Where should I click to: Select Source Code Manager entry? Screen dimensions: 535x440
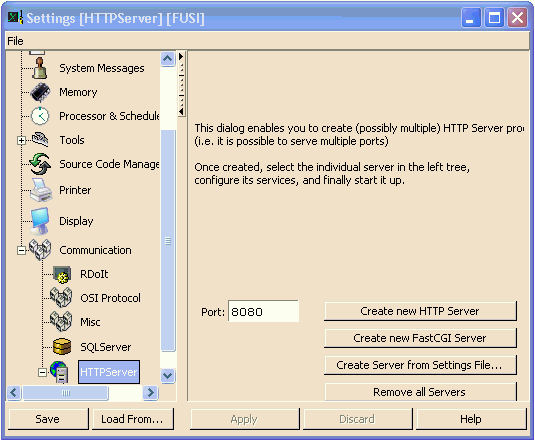[x=109, y=164]
